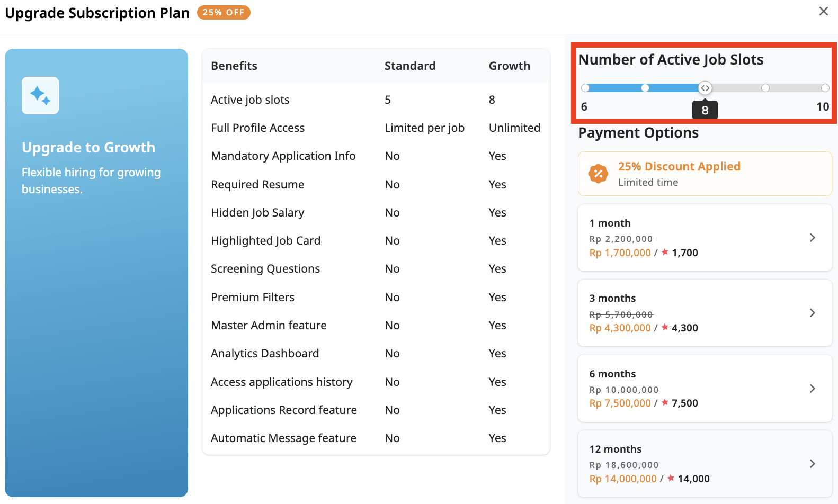The height and width of the screenshot is (504, 838).
Task: Click the Growth column header
Action: 509,66
